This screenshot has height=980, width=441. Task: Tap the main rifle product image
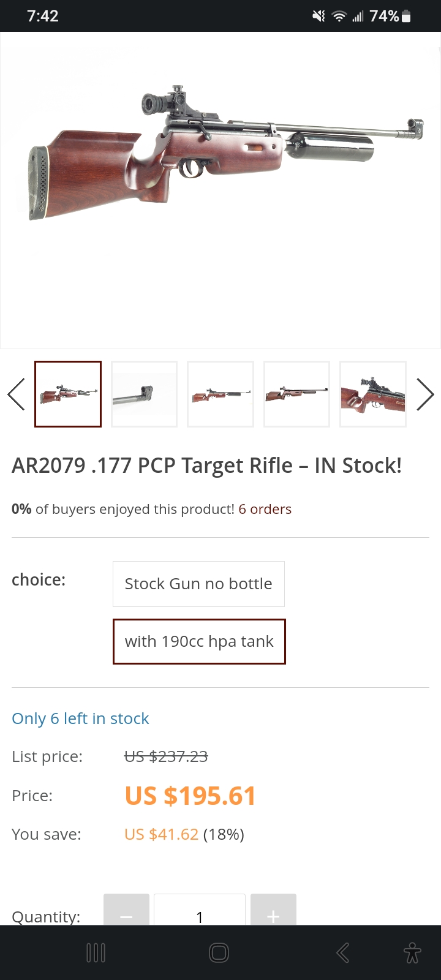pos(221,190)
